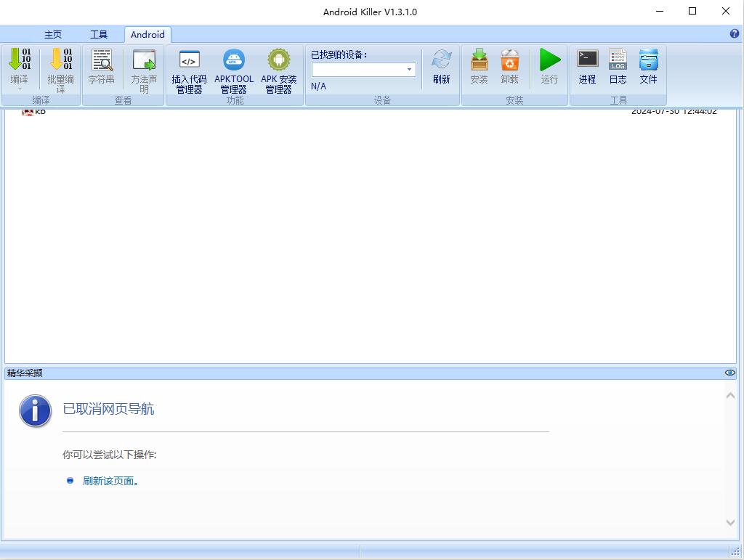The width and height of the screenshot is (744, 560).
Task: Click 刷新 to refresh devices
Action: tap(441, 61)
